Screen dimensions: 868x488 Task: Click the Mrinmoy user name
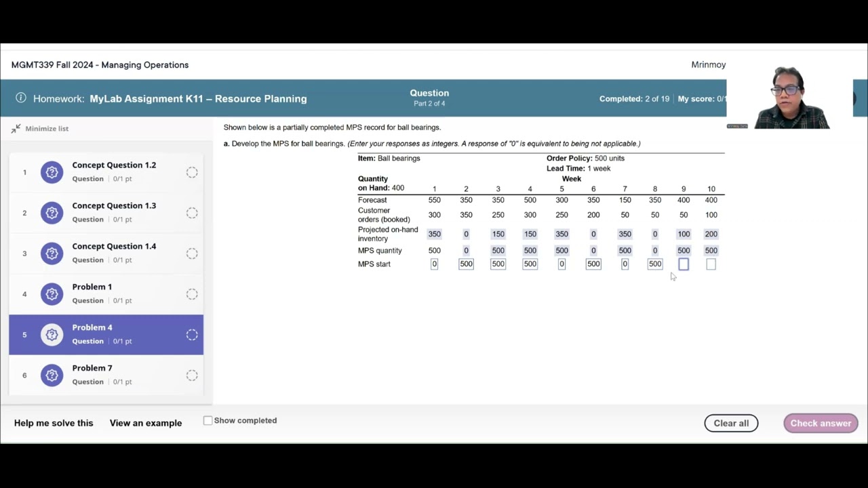(709, 65)
